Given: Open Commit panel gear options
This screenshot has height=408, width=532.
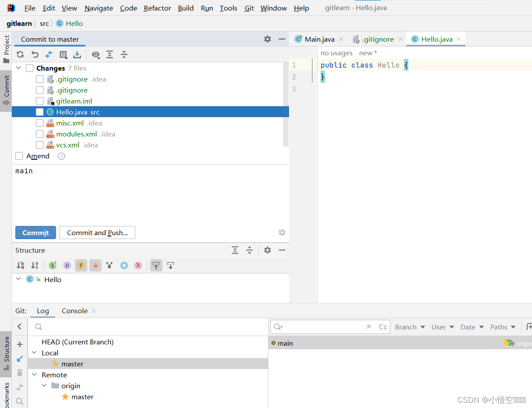Looking at the screenshot, I should tap(268, 39).
